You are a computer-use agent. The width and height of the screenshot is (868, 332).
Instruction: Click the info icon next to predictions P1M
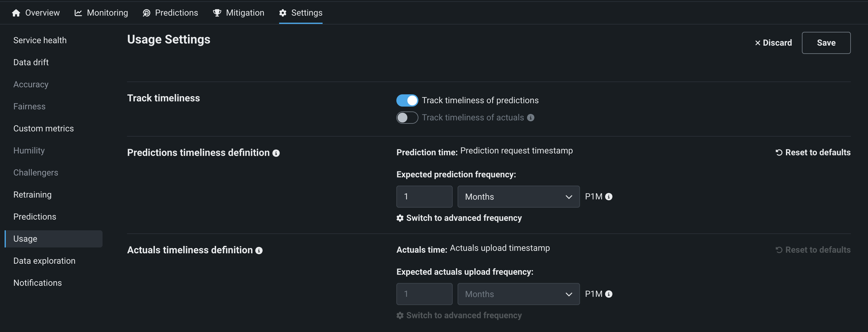point(608,197)
